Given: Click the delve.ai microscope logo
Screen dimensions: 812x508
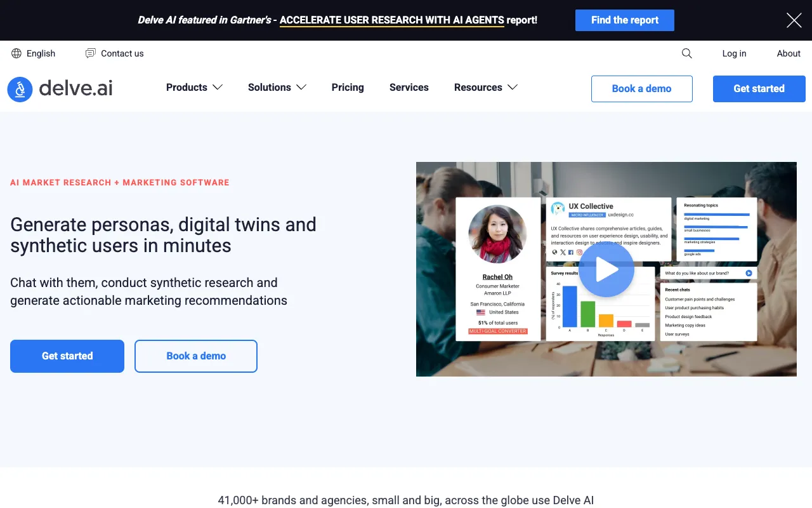Looking at the screenshot, I should point(20,90).
